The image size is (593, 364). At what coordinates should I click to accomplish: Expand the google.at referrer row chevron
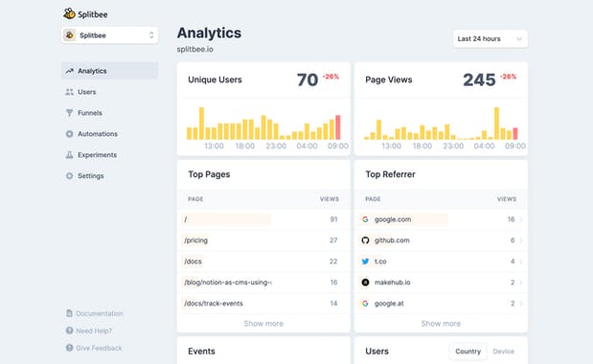pyautogui.click(x=521, y=303)
